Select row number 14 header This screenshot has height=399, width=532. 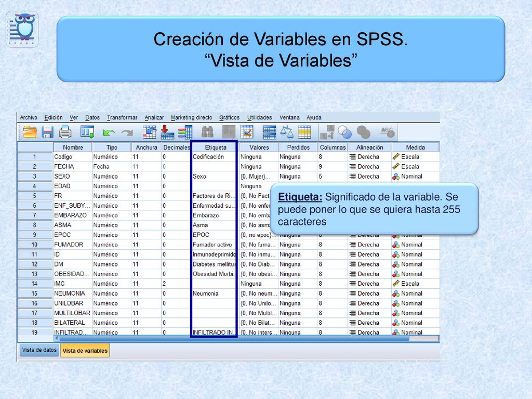tap(35, 284)
